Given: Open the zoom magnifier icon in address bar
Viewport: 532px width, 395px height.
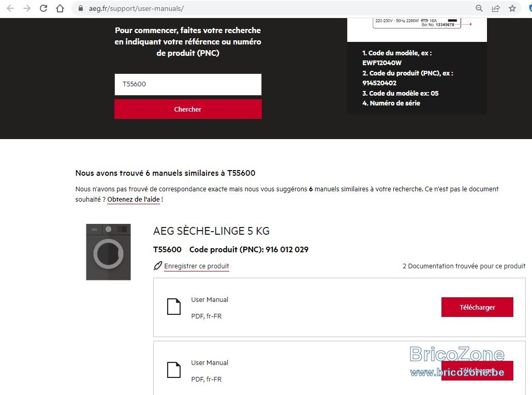Looking at the screenshot, I should click(x=479, y=8).
